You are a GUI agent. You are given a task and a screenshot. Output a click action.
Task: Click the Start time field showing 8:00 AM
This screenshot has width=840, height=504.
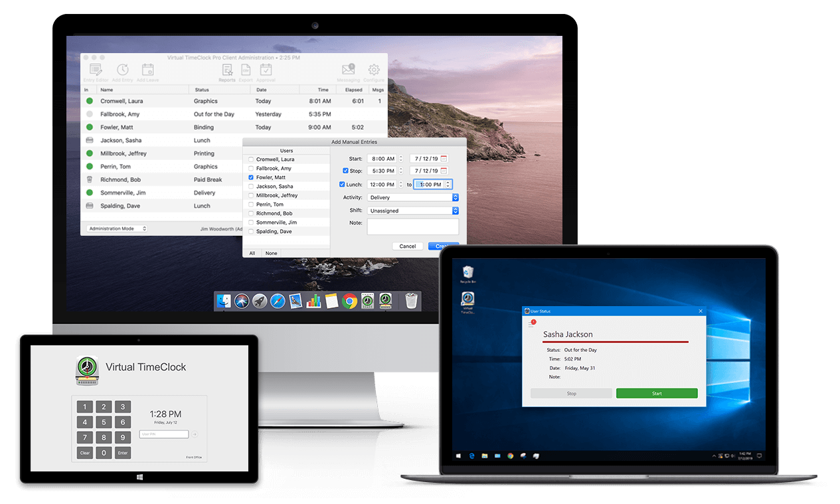coord(381,159)
